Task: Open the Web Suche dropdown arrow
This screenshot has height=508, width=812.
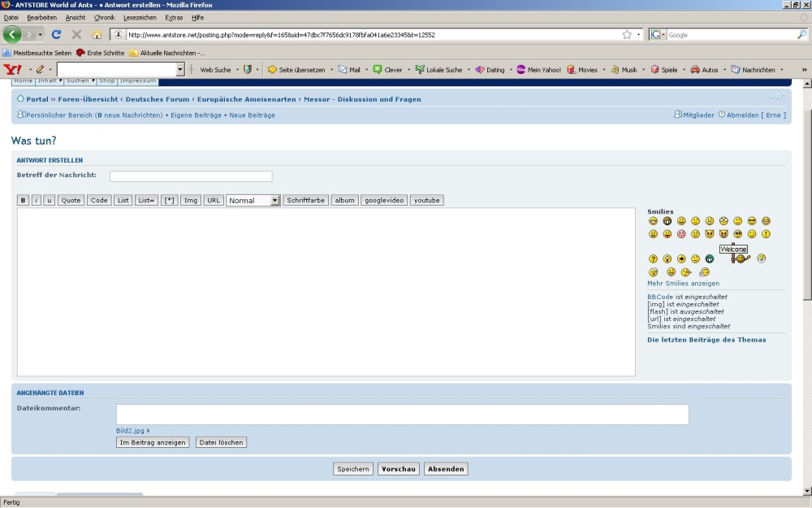Action: pyautogui.click(x=237, y=70)
